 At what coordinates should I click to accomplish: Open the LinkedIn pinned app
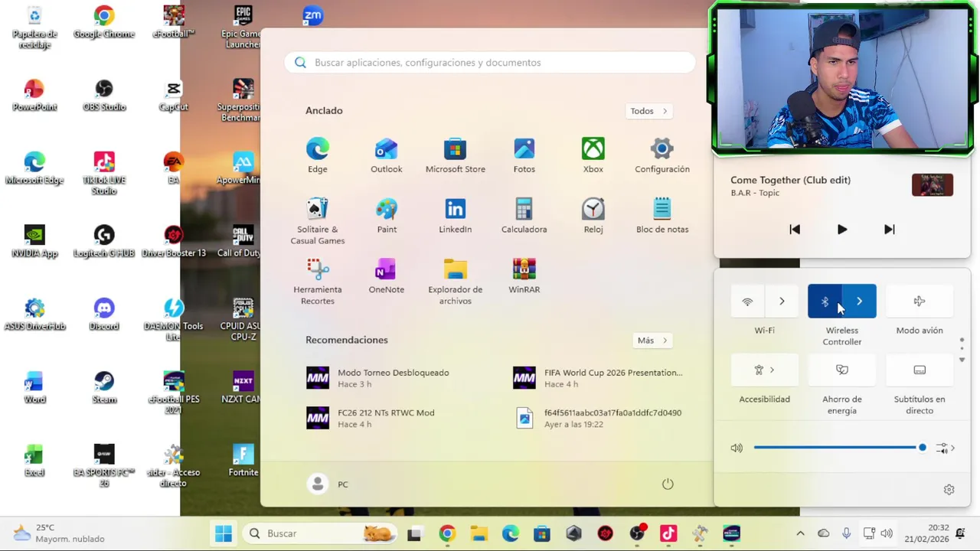click(456, 216)
